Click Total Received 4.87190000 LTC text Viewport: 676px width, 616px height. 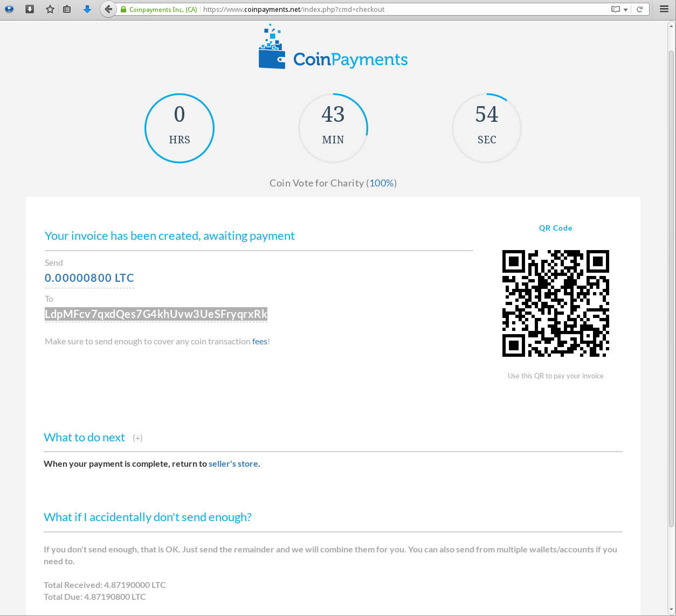pos(105,585)
